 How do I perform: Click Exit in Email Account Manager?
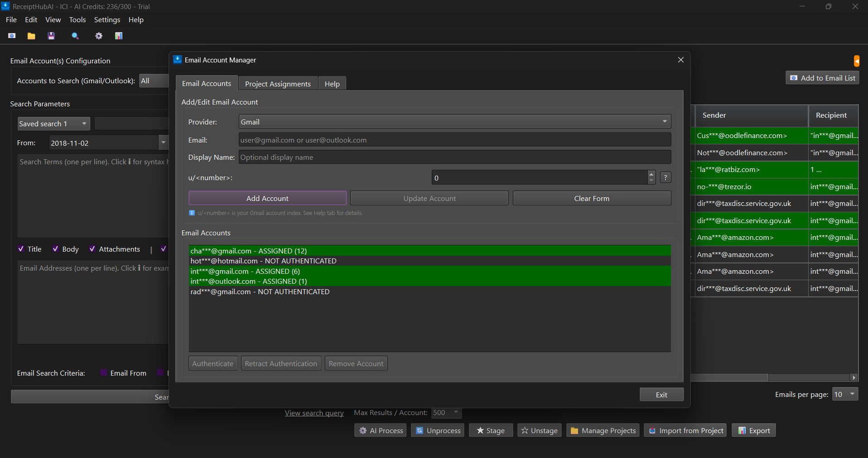pyautogui.click(x=661, y=395)
